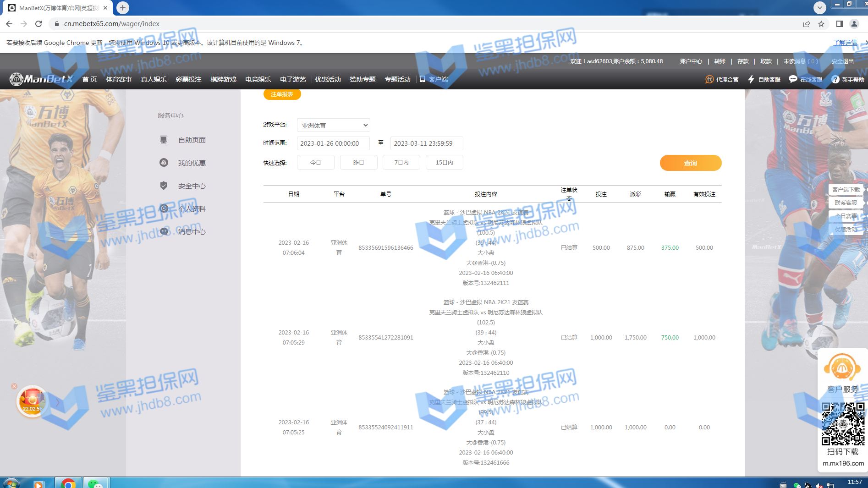Click the start time input field
This screenshot has height=488, width=868.
(x=333, y=143)
